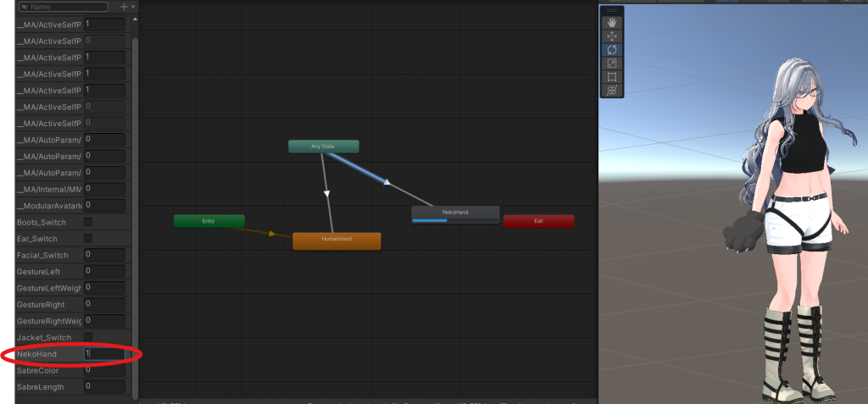Grab the scene tools overlay handle
The height and width of the screenshot is (404, 868).
(x=612, y=12)
